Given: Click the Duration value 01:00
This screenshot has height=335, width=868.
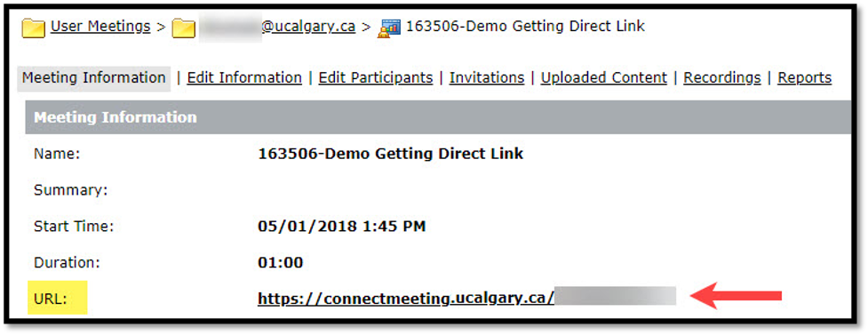Looking at the screenshot, I should coord(280,262).
